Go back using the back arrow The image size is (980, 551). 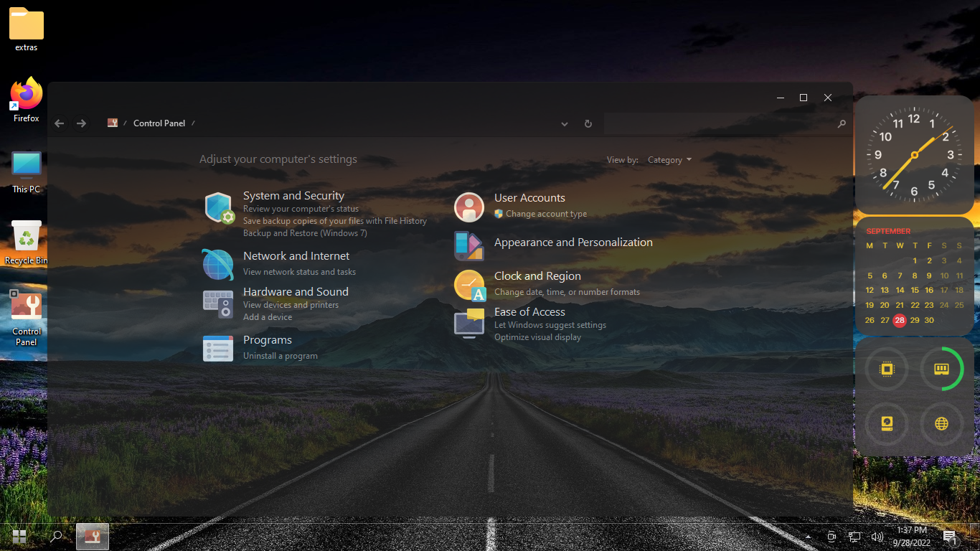[60, 123]
